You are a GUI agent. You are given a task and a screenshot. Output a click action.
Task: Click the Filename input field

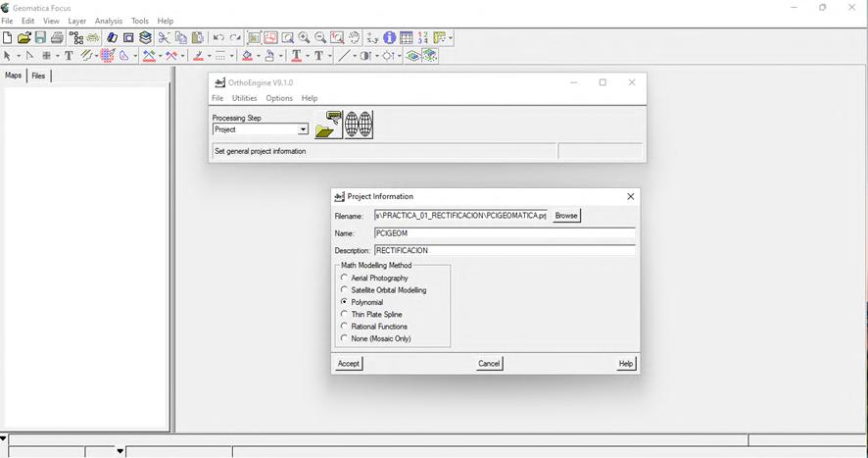click(x=460, y=216)
